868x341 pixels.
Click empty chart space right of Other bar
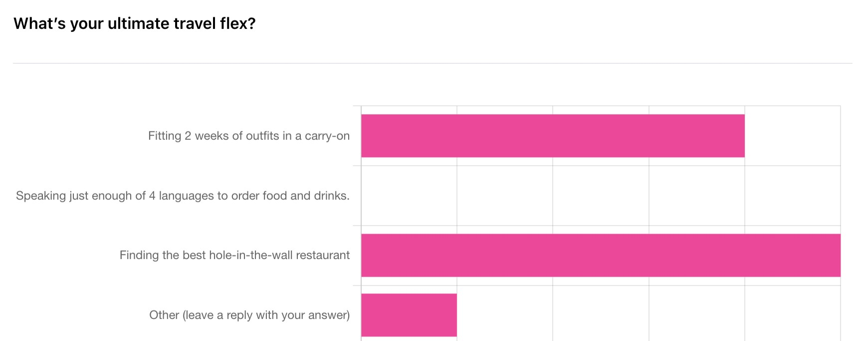click(x=649, y=315)
